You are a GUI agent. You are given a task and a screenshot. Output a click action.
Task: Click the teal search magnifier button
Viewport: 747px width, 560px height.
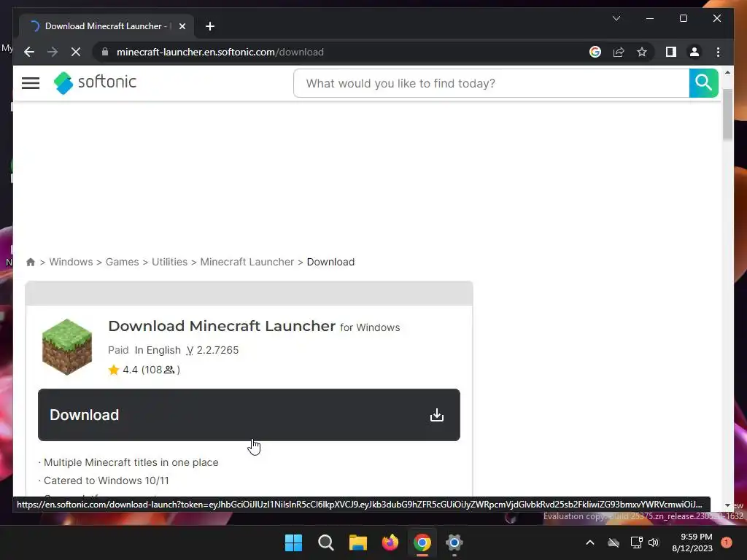703,83
